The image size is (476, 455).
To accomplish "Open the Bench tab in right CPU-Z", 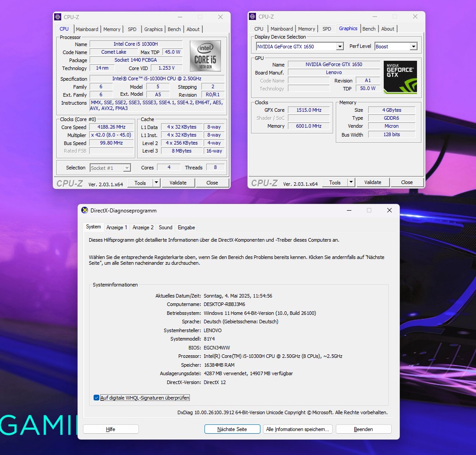I will [x=369, y=29].
